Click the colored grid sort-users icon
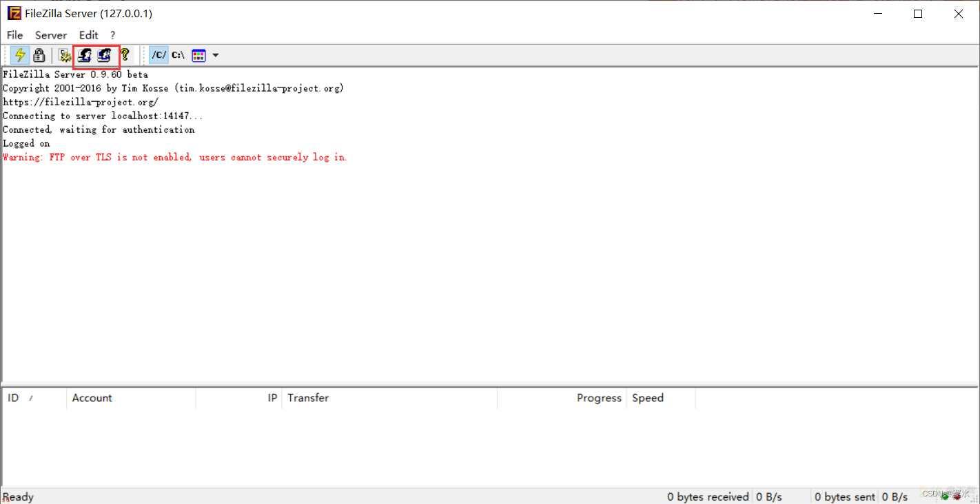 pyautogui.click(x=199, y=55)
